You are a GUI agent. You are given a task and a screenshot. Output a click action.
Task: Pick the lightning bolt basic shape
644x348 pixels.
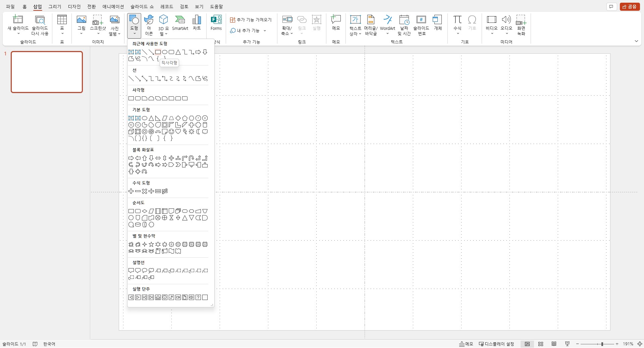pyautogui.click(x=185, y=132)
